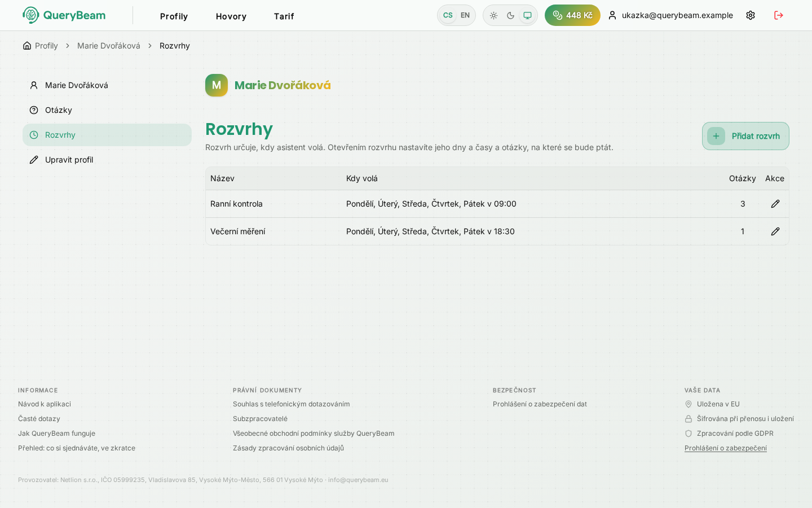Screen dimensions: 812x508
Task: Open Prohlášení o zabezpečení dat link
Action: [x=540, y=404]
